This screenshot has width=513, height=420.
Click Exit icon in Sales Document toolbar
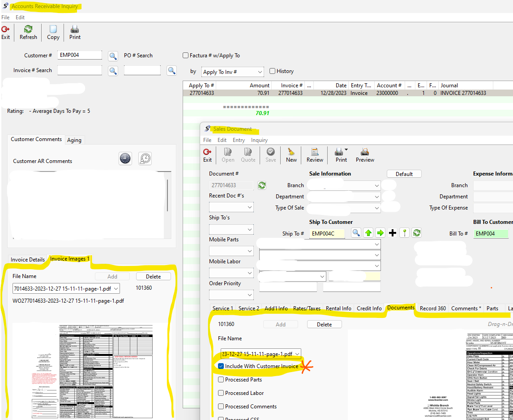[x=207, y=152]
